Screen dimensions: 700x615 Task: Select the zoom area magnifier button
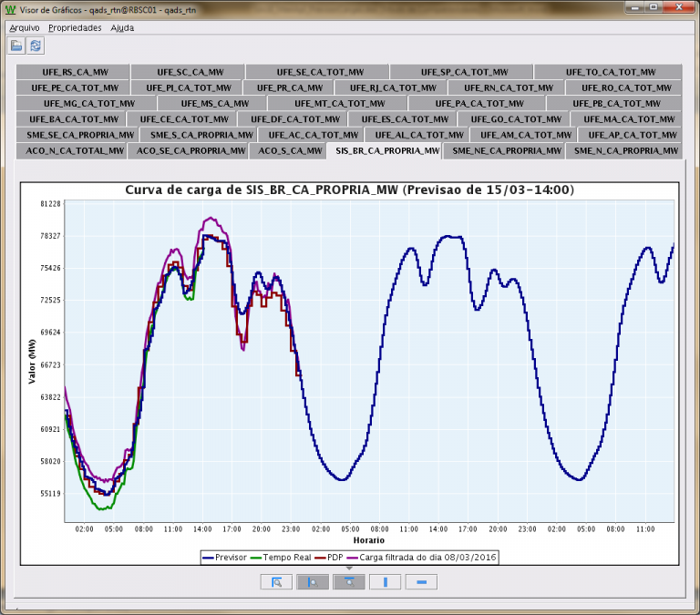tap(274, 582)
